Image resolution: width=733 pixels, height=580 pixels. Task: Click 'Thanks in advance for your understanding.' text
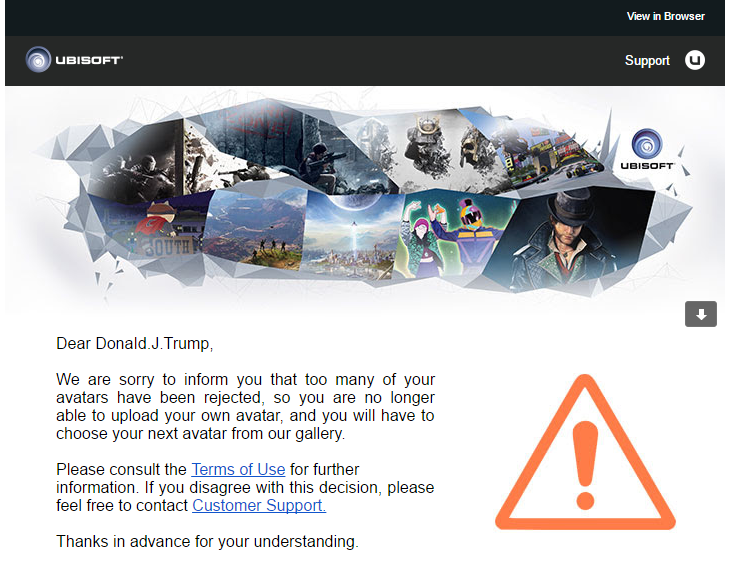(x=208, y=541)
